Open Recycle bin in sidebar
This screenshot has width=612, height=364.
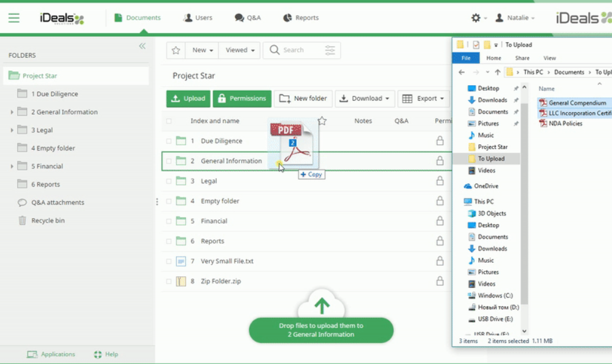47,220
